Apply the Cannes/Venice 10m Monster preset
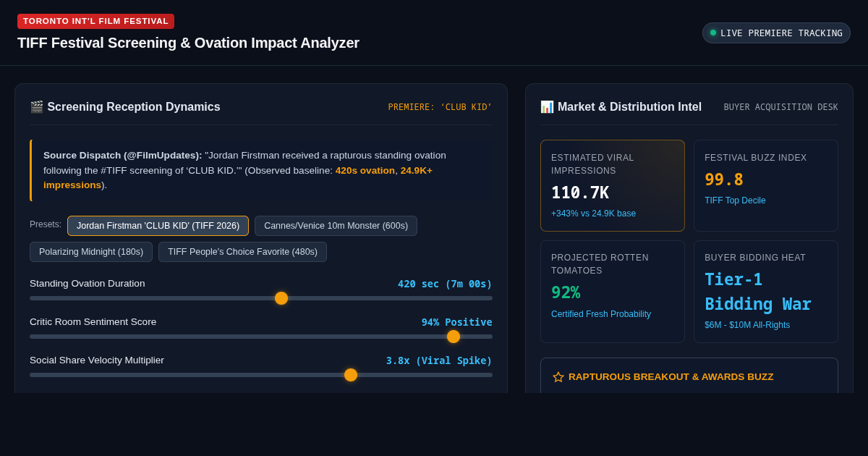 click(x=336, y=226)
